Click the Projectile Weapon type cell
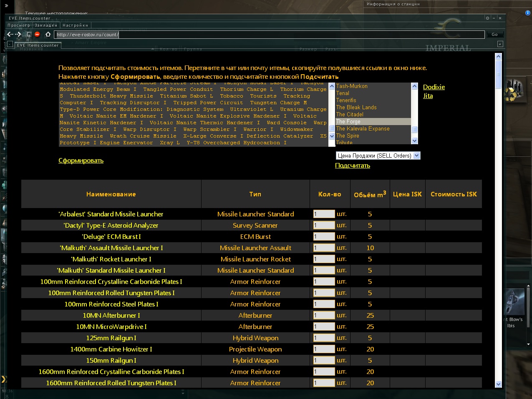The height and width of the screenshot is (399, 532). coord(255,349)
